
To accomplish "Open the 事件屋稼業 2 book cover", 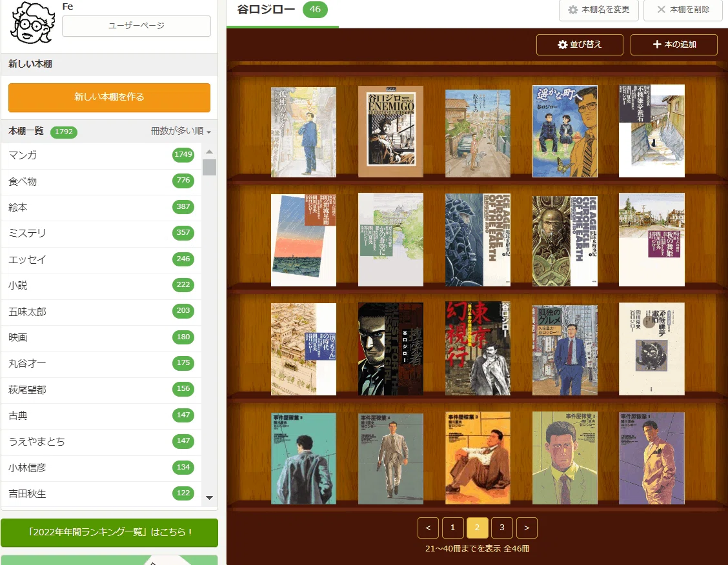I will (x=565, y=458).
